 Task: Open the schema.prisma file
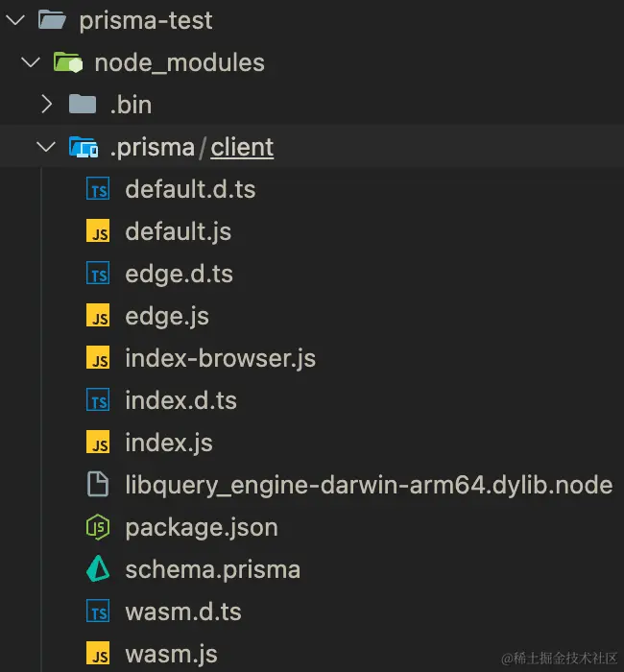pyautogui.click(x=212, y=570)
